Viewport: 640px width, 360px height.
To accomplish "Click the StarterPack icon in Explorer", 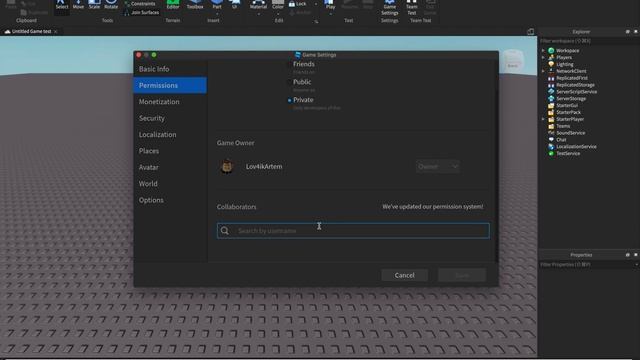I will (x=551, y=112).
